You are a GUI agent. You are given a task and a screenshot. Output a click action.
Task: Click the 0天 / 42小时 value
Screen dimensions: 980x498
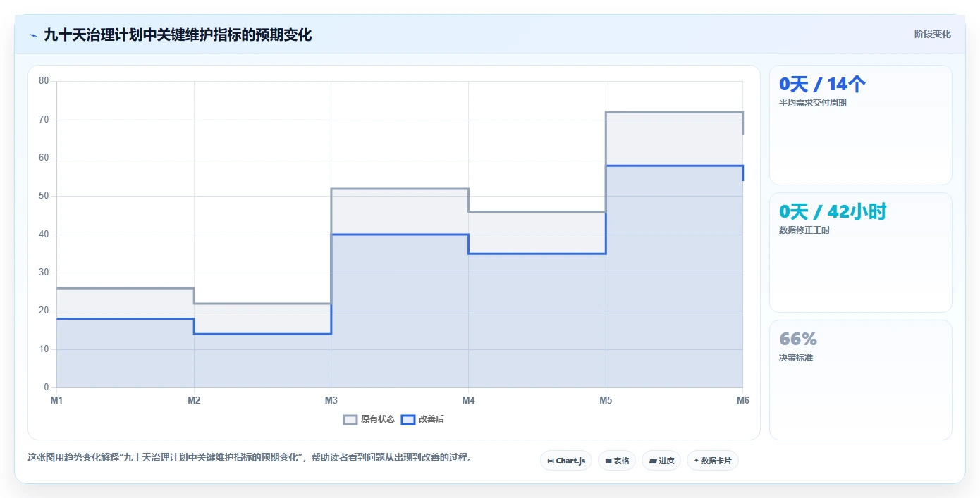833,212
